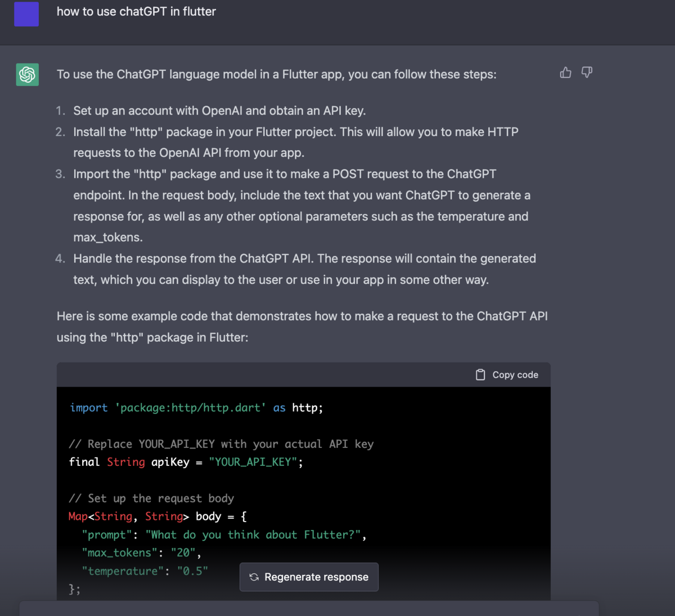675x616 pixels.
Task: Click the Regenerate response label
Action: point(316,577)
